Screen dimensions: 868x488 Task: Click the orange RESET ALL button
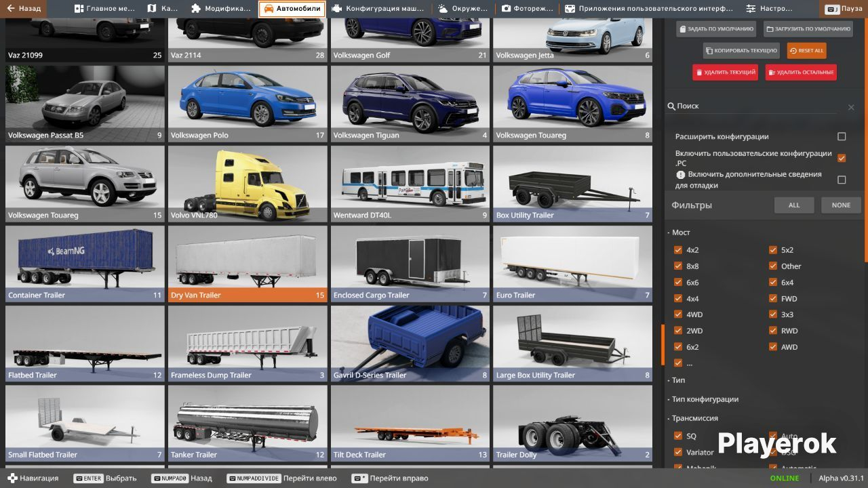point(806,51)
